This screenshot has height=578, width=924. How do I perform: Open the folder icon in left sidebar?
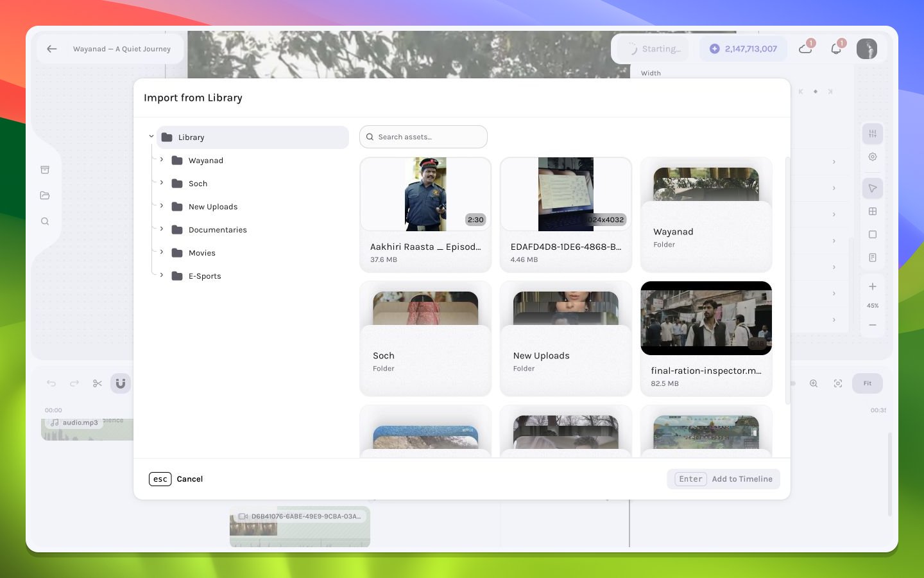[45, 195]
